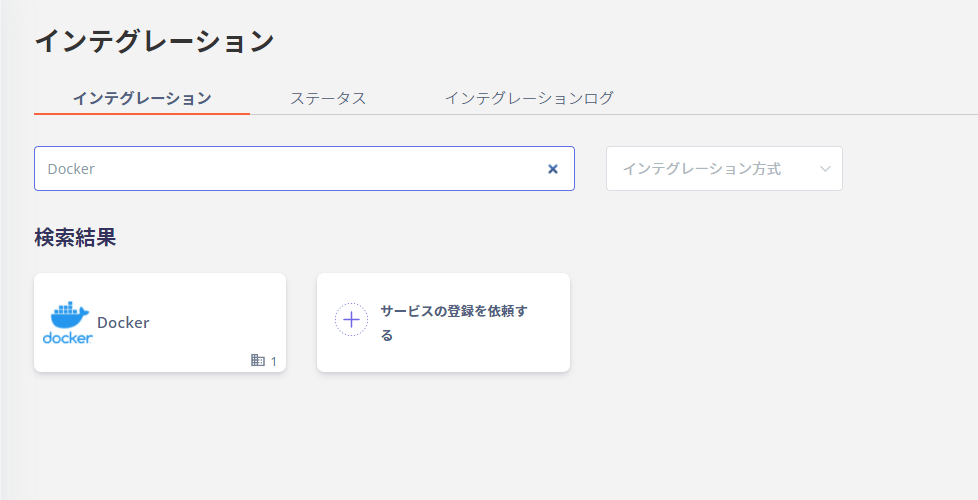The image size is (978, 500).
Task: Click the chevron arrow in インテグレーション方式
Action: click(825, 169)
